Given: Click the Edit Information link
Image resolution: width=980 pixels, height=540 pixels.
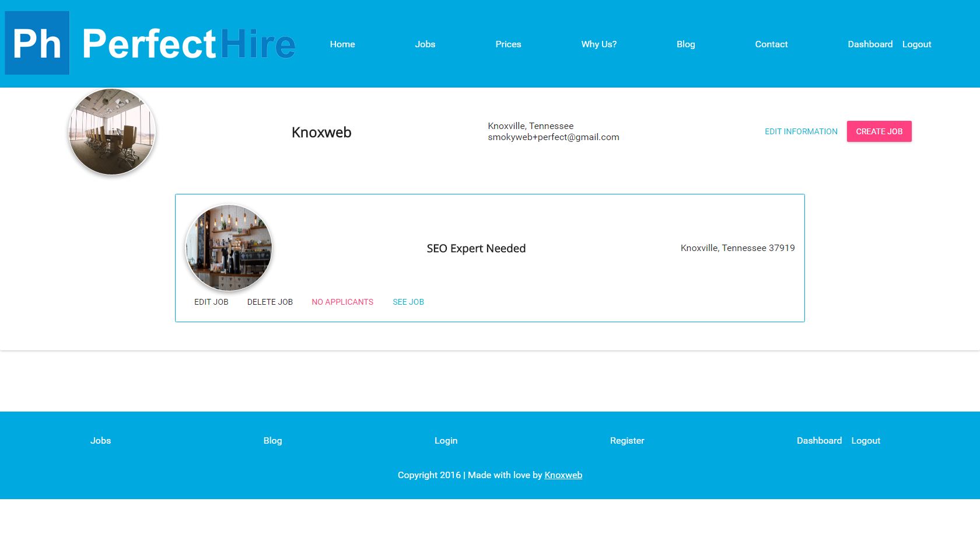Looking at the screenshot, I should (x=801, y=131).
